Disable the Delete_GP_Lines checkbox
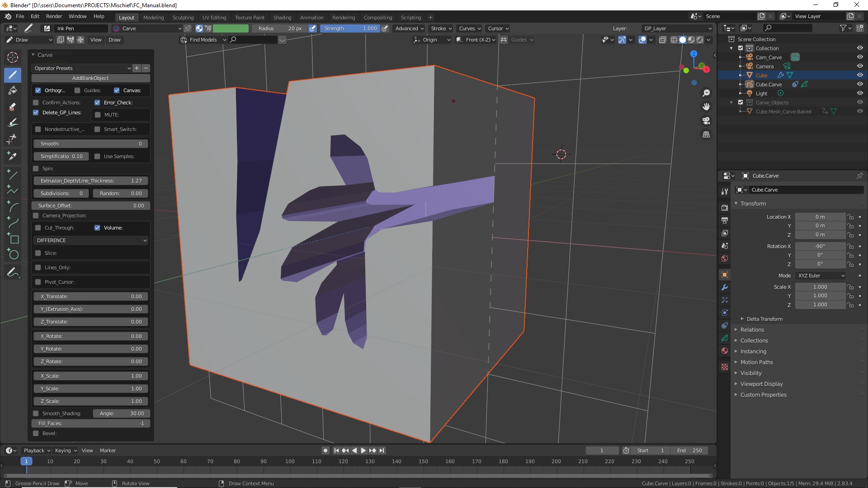The height and width of the screenshot is (488, 868). tap(36, 113)
